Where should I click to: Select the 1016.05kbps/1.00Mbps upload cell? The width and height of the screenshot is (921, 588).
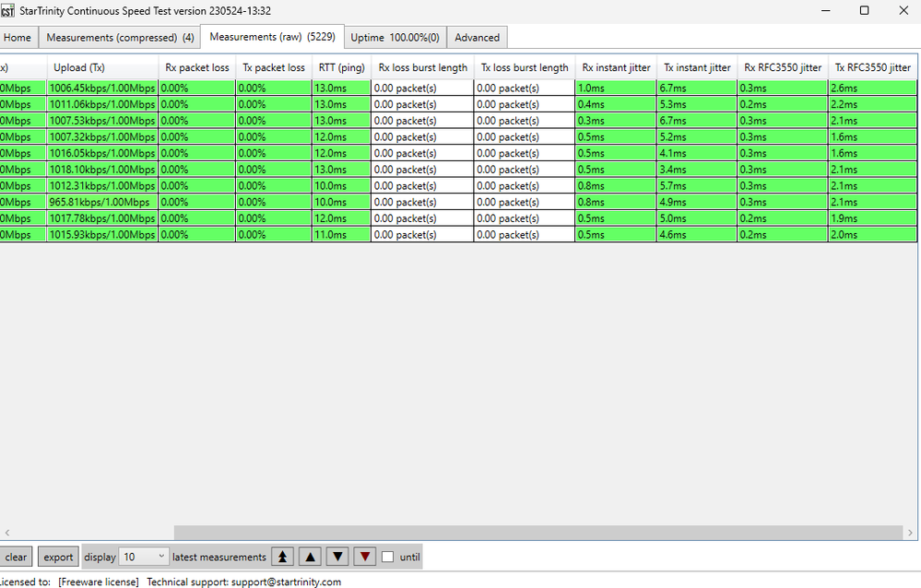pyautogui.click(x=102, y=153)
